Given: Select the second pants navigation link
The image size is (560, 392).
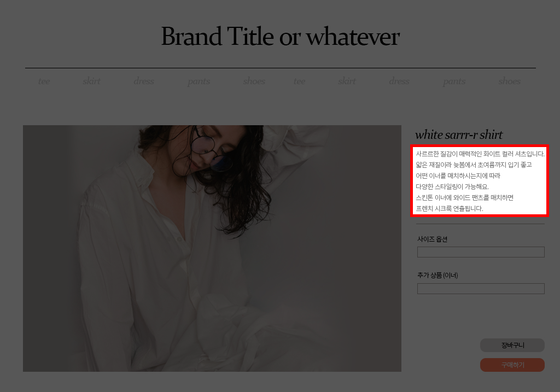Looking at the screenshot, I should pos(454,82).
